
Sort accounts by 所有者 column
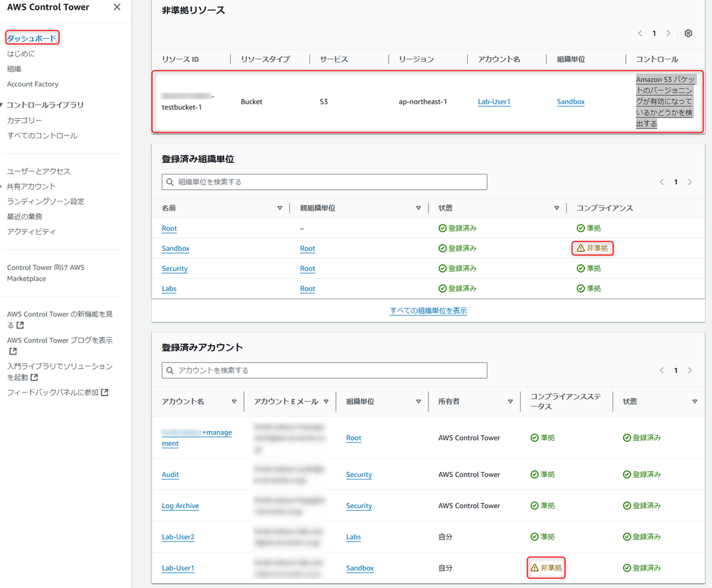(x=510, y=402)
